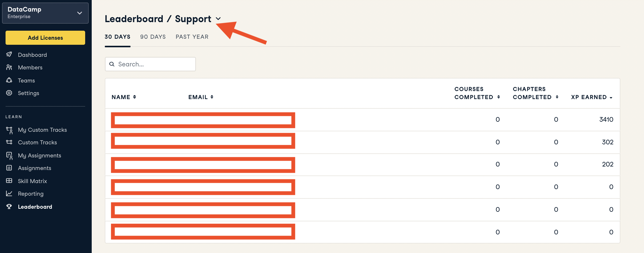Screen dimensions: 644x253
Task: Sort table by Email column
Action: (201, 97)
